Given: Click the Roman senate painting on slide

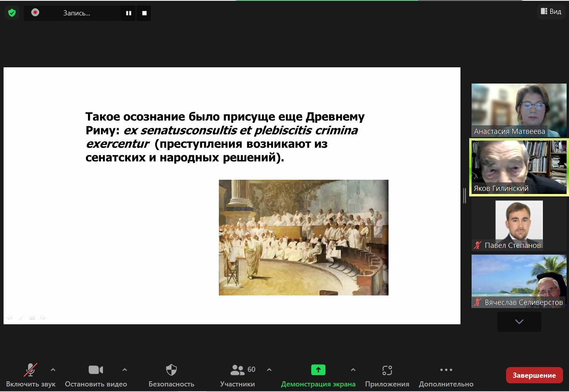Looking at the screenshot, I should coord(304,238).
